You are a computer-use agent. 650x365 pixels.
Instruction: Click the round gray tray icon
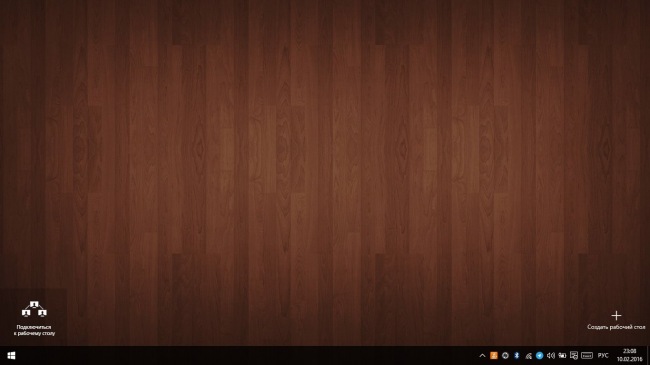[x=505, y=355]
